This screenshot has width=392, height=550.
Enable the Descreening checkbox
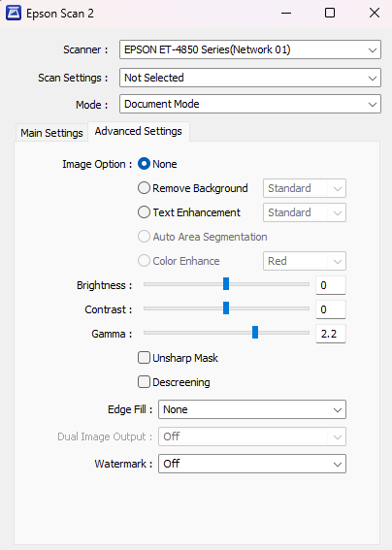click(144, 382)
